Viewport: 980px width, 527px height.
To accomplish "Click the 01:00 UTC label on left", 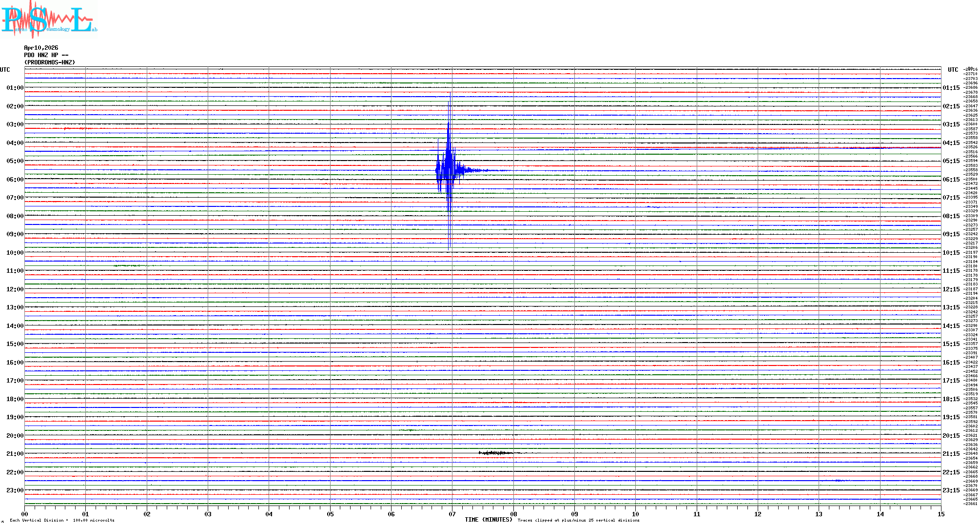I will pos(15,88).
